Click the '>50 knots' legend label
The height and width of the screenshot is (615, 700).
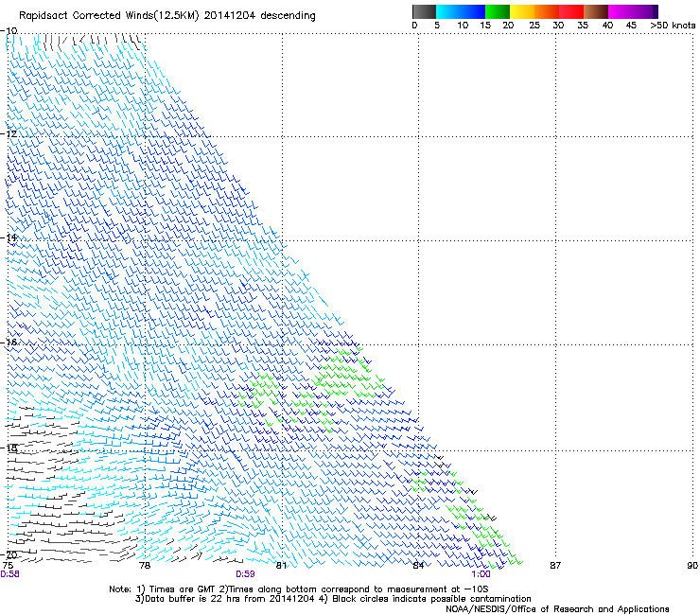point(673,26)
